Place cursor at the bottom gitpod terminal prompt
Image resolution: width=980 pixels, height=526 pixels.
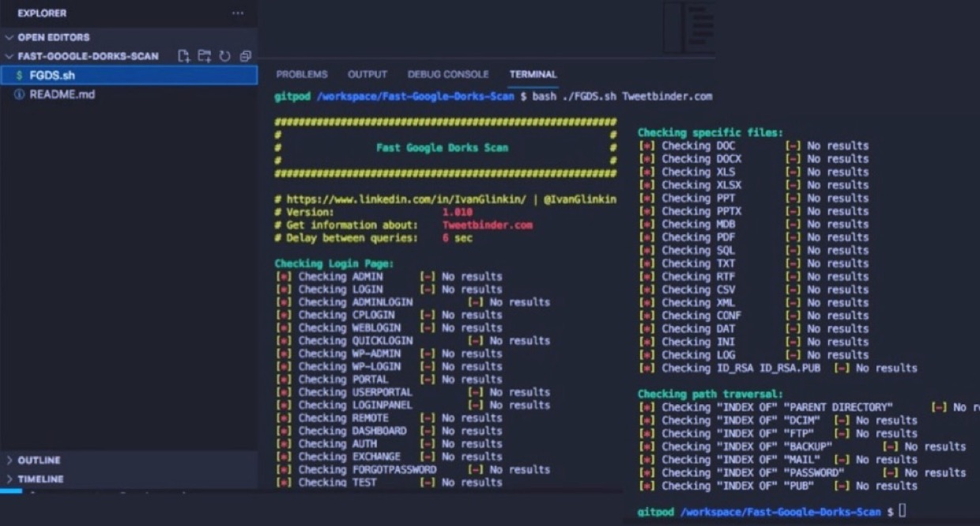coord(902,512)
